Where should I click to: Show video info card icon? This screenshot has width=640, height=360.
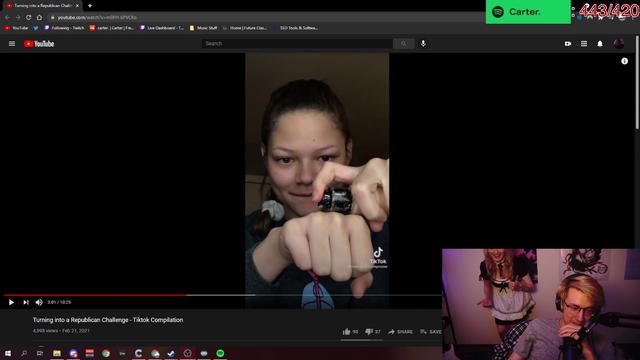coord(624,61)
